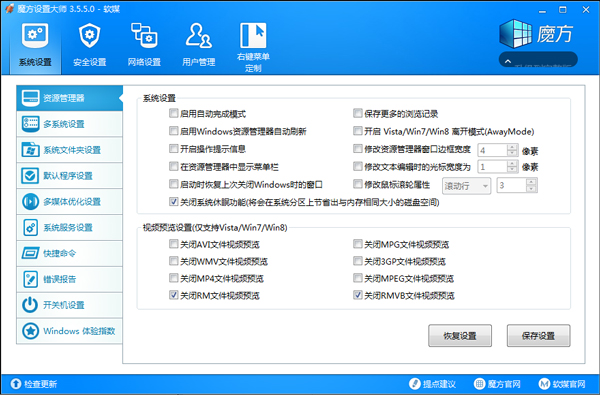Image resolution: width=600 pixels, height=395 pixels.
Task: Select 开关机设置 power icon
Action: coord(30,305)
